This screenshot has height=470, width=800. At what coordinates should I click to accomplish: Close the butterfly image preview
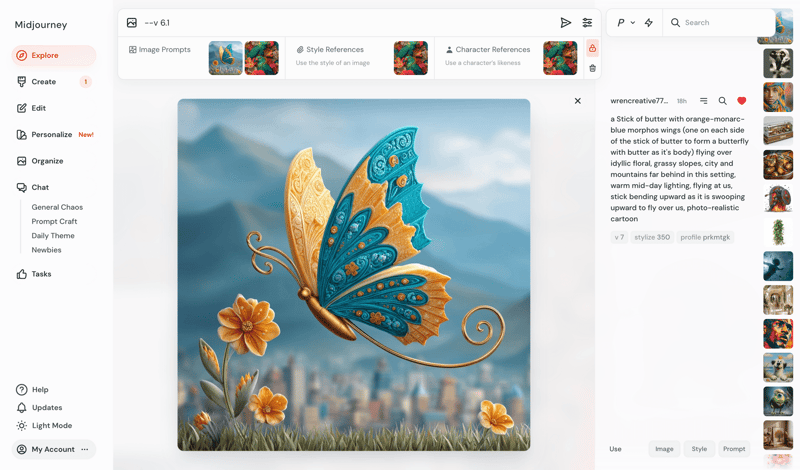pos(578,101)
